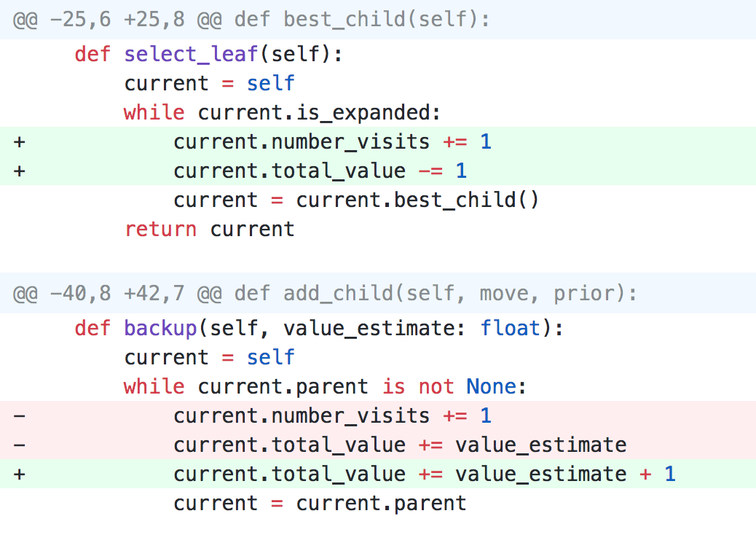Click the plus marker beside value_estimate + 1 line

[x=19, y=474]
